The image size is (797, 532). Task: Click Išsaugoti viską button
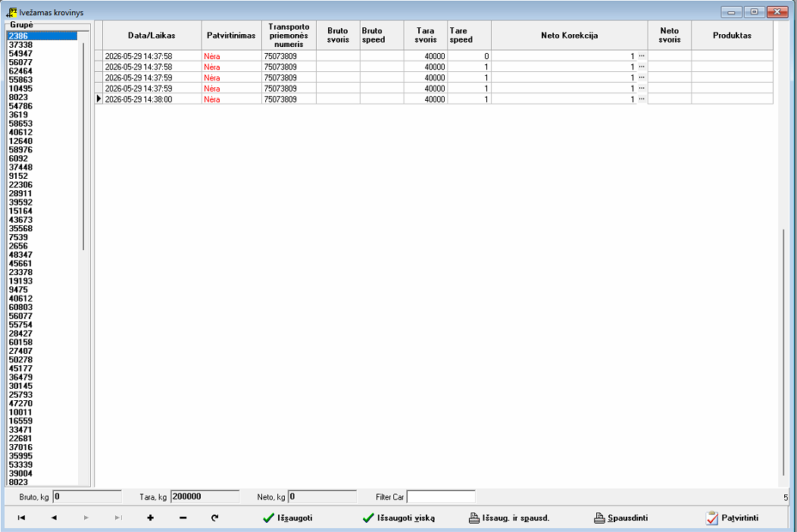pyautogui.click(x=399, y=518)
